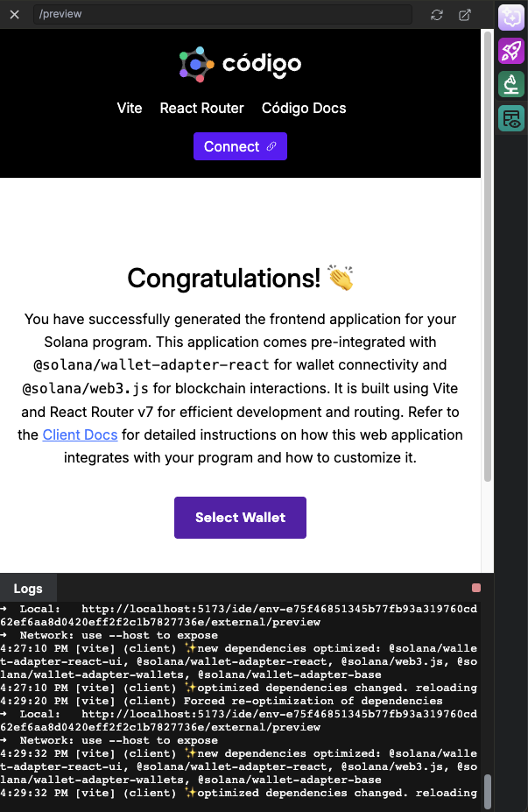528x812 pixels.
Task: Select React Router in the navigation
Action: tap(201, 109)
